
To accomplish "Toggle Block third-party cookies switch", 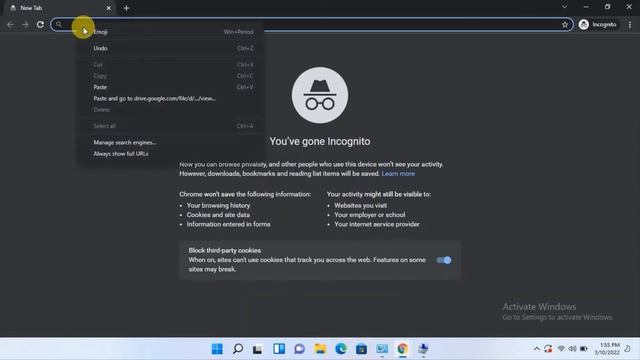I will tap(444, 260).
